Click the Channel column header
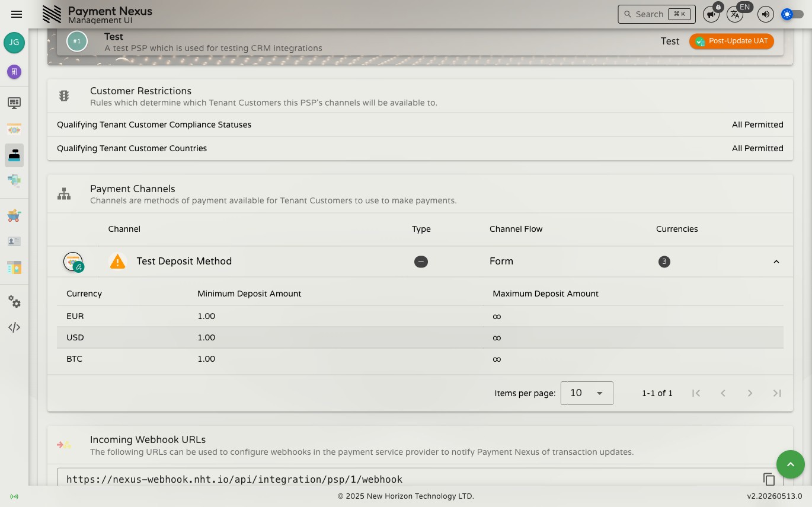Viewport: 812px width, 507px height. [124, 229]
